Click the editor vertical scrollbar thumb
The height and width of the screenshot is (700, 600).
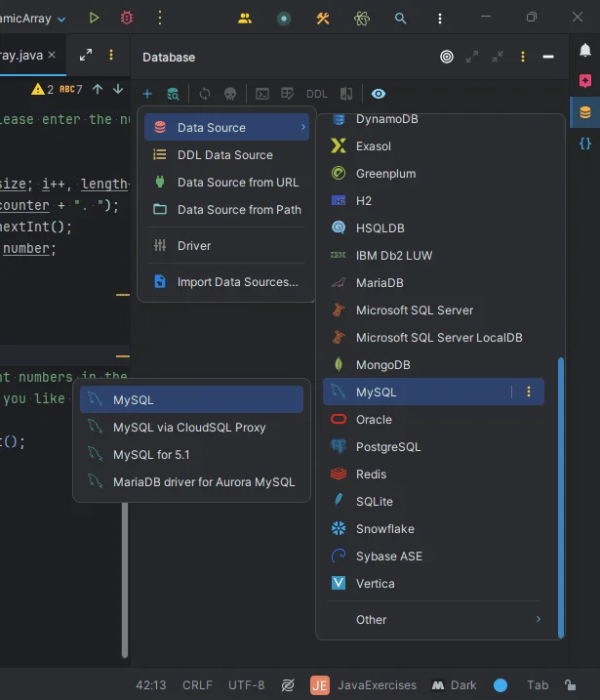(x=125, y=580)
